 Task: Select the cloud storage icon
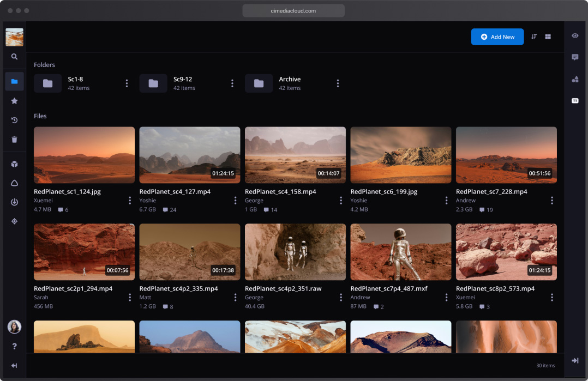click(x=14, y=183)
